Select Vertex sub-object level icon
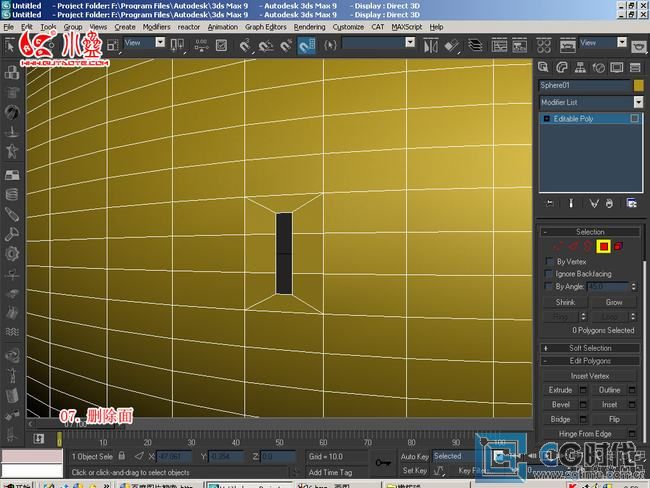 pyautogui.click(x=558, y=246)
